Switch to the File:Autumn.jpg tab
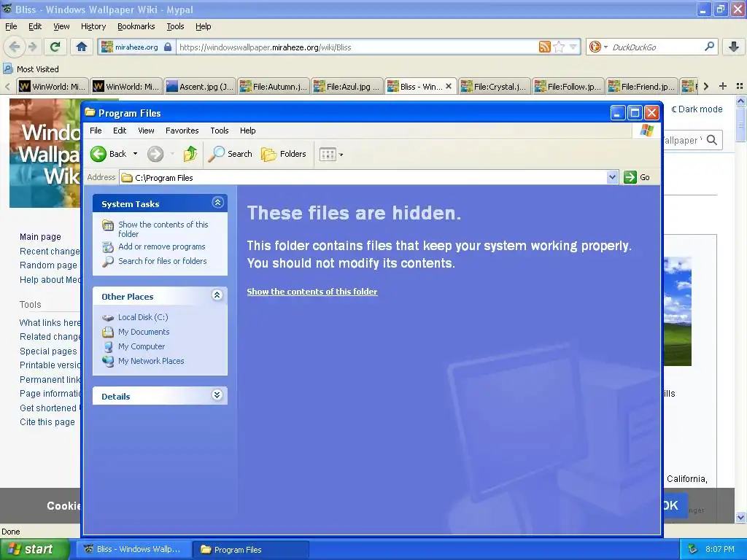 point(274,86)
